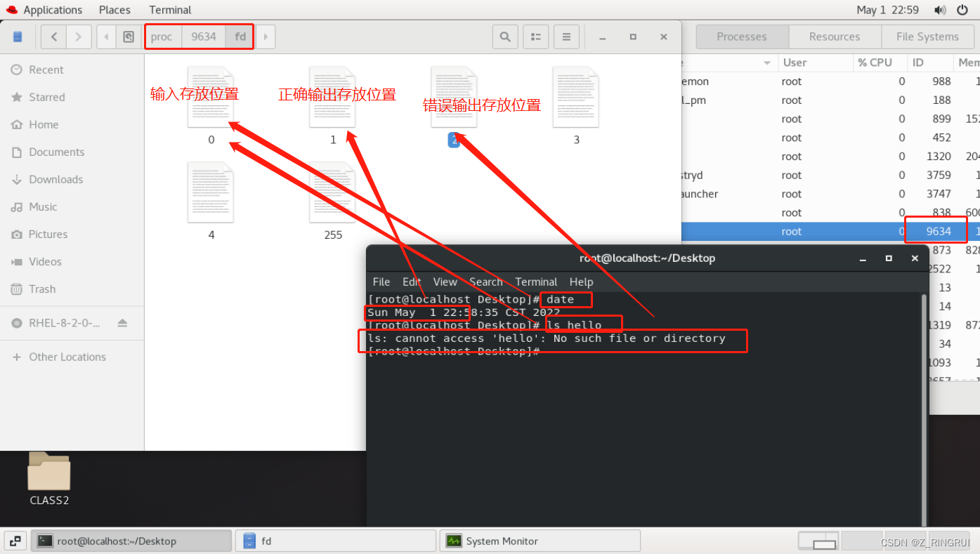The width and height of the screenshot is (980, 554).
Task: Click the terminal window scrollbar
Action: tap(924, 409)
